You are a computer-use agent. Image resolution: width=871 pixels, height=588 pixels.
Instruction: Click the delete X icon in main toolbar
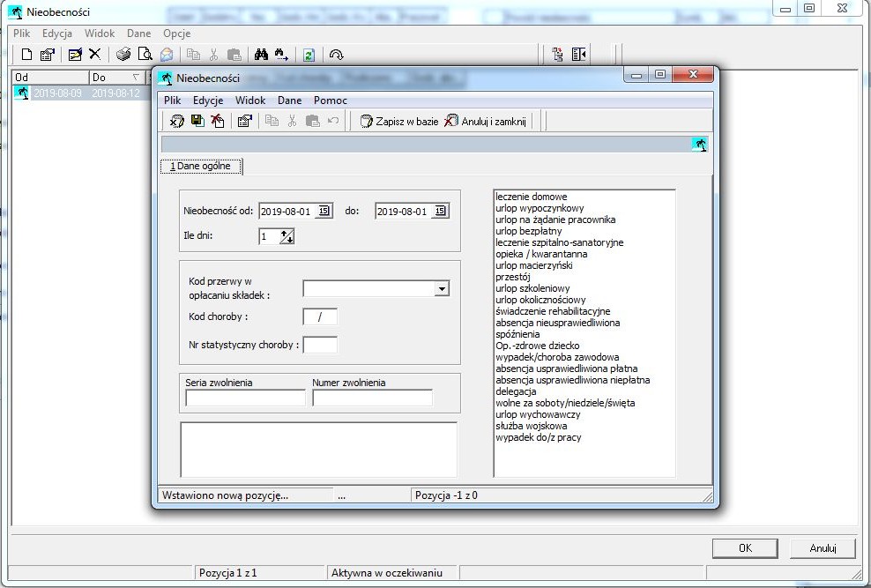tap(95, 55)
